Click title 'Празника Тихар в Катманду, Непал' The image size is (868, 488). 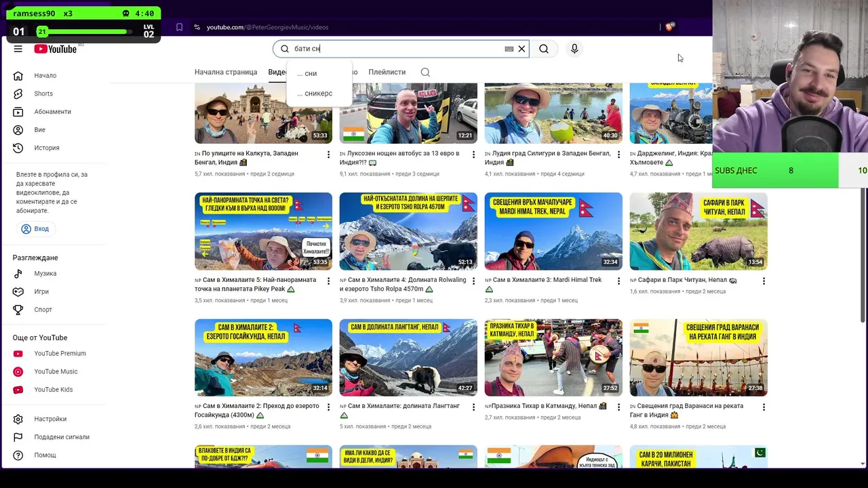click(546, 406)
